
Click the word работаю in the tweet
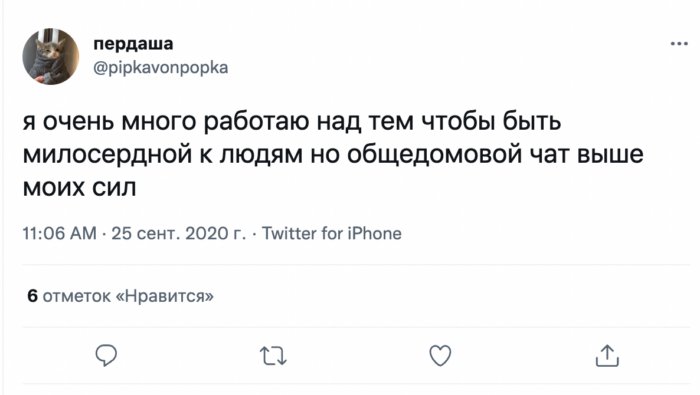click(257, 122)
